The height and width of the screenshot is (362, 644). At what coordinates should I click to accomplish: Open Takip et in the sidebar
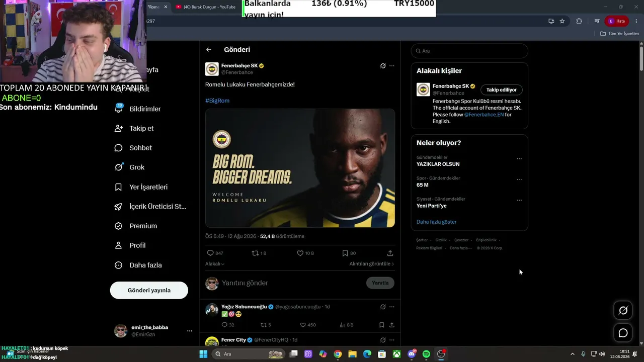point(134,128)
